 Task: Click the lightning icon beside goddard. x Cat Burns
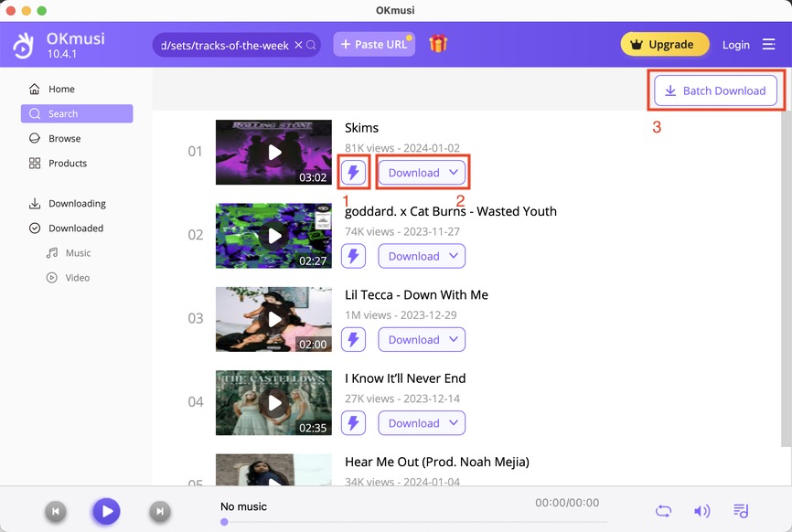point(353,256)
